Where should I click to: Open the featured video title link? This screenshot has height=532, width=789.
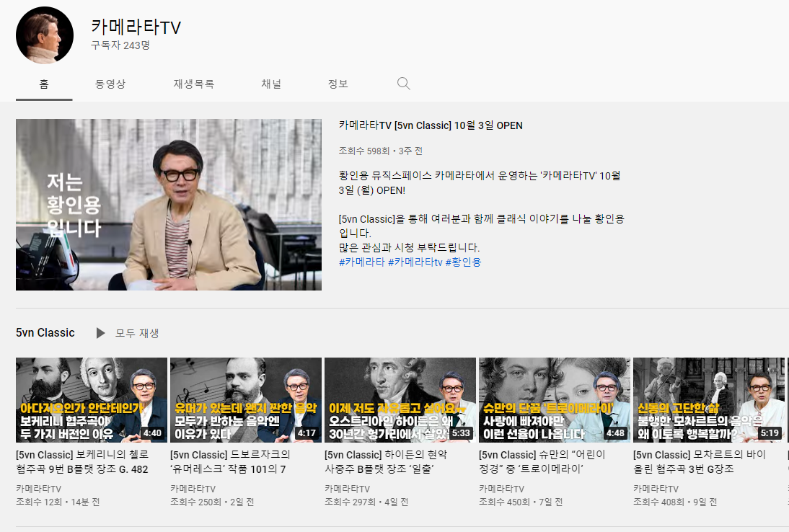(431, 125)
